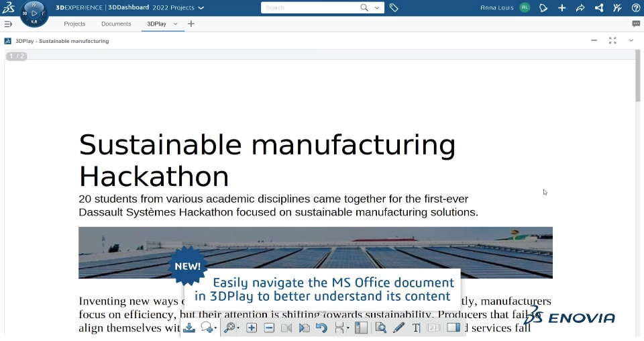Switch to the Documents tab

pos(116,23)
